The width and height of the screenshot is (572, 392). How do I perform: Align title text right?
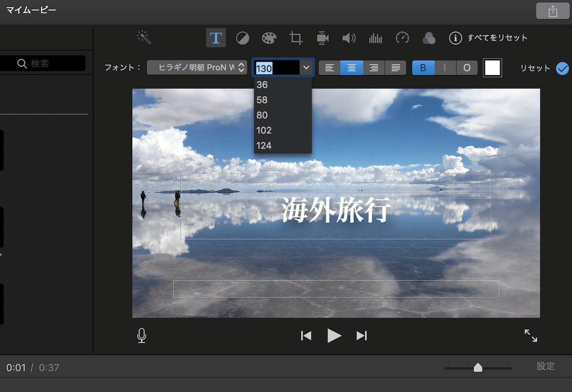[x=374, y=68]
